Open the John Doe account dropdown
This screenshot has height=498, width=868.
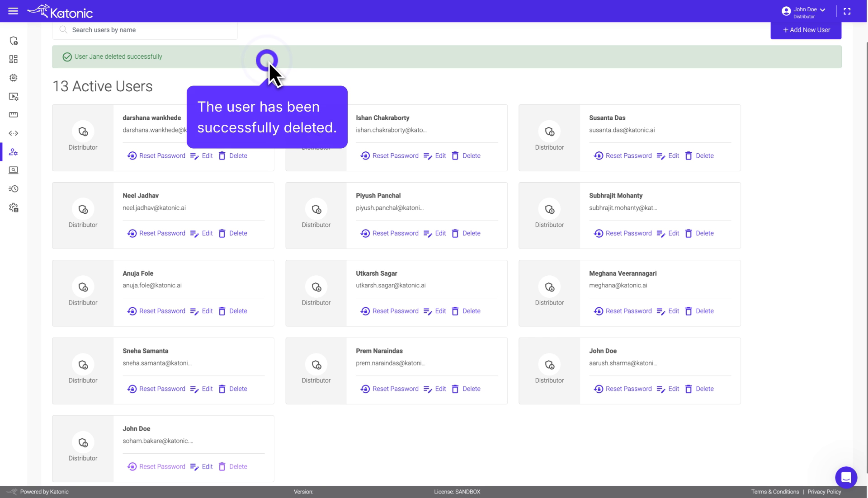[804, 11]
